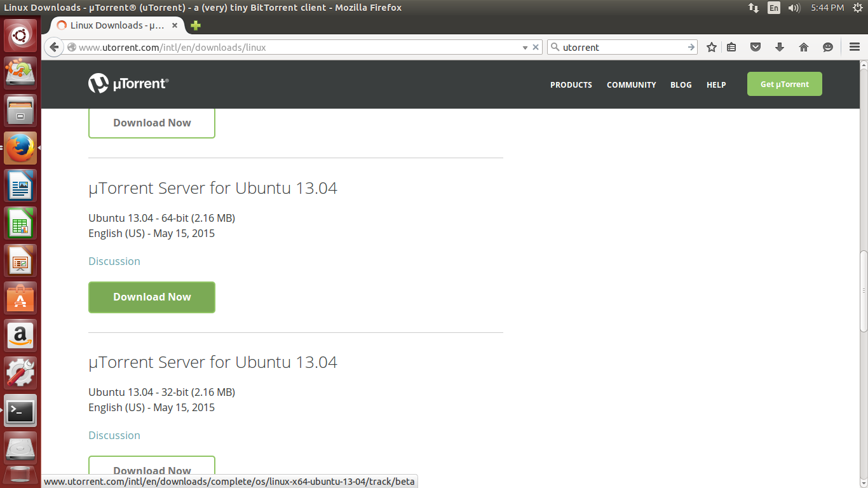Open the Amazon launcher icon
The image size is (868, 488).
(x=20, y=335)
